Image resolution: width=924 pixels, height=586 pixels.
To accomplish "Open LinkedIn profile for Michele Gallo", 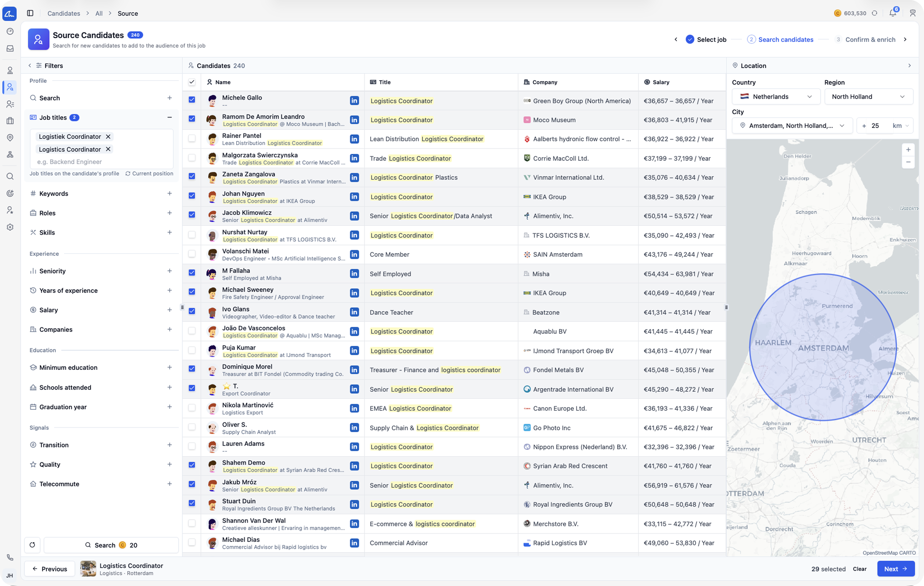I will [354, 101].
